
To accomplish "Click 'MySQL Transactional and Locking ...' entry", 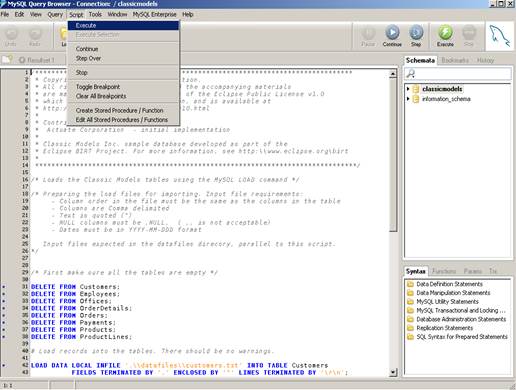I will click(x=461, y=310).
